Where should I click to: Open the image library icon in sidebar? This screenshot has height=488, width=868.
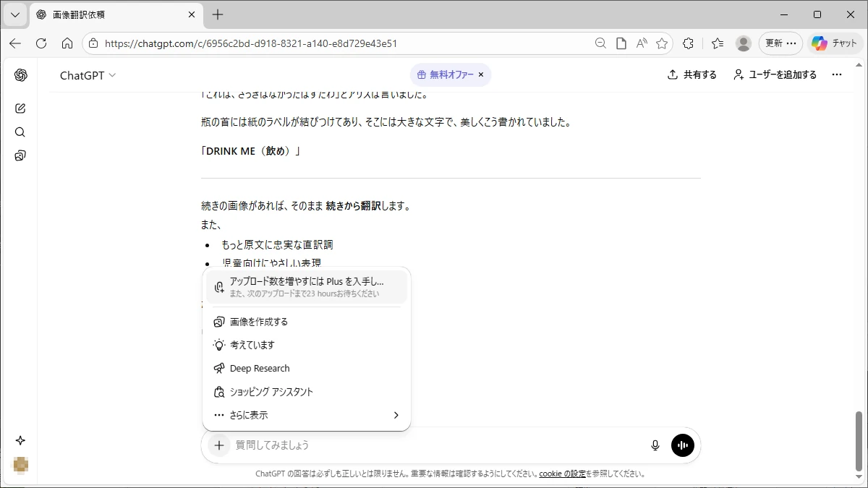click(20, 155)
